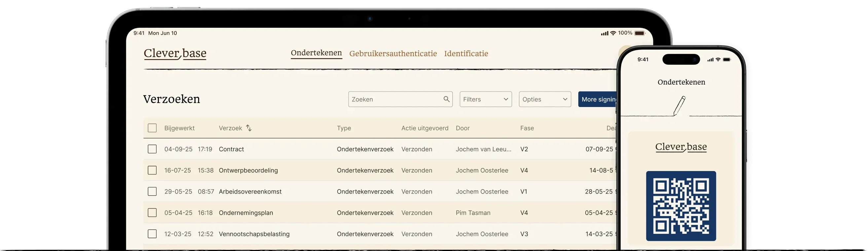
Task: Click the search magnifier icon
Action: (x=446, y=99)
